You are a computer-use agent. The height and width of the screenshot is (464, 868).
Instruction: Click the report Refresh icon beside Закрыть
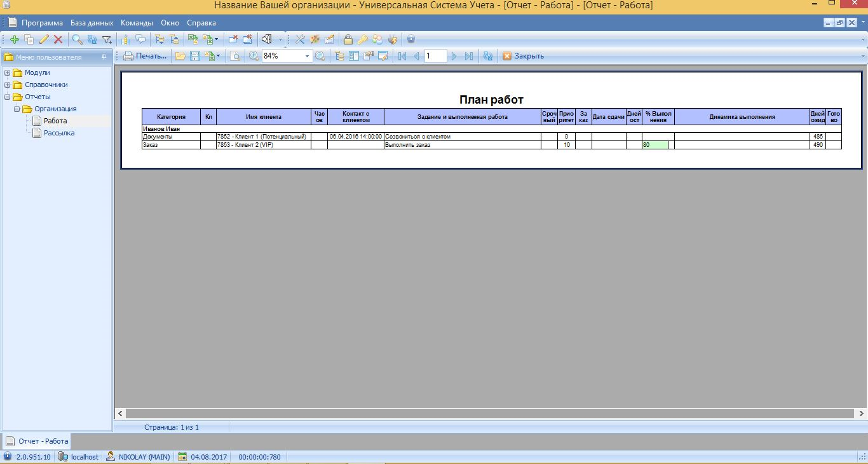pos(488,56)
